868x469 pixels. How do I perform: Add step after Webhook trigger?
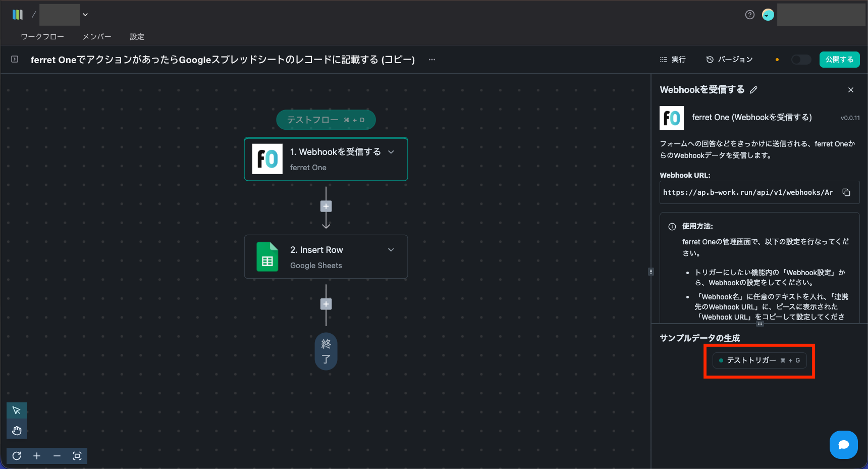(x=326, y=206)
